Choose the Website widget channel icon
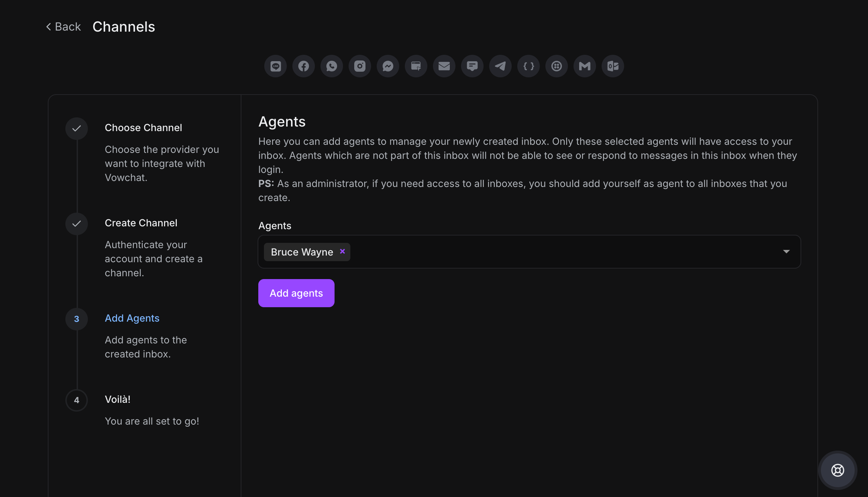 [416, 66]
